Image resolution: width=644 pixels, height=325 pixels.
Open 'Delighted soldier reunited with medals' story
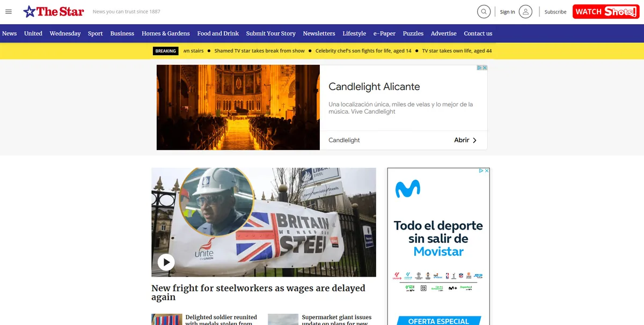[221, 320]
